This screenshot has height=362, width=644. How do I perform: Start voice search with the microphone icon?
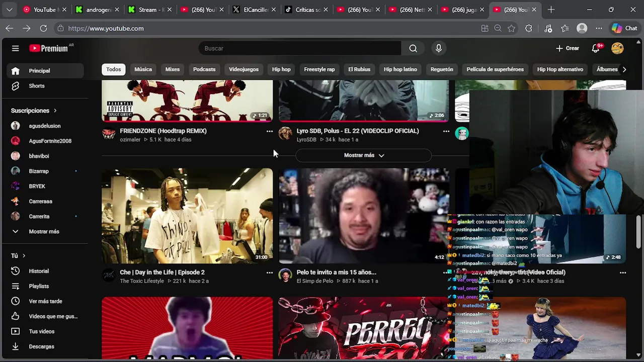coord(439,48)
